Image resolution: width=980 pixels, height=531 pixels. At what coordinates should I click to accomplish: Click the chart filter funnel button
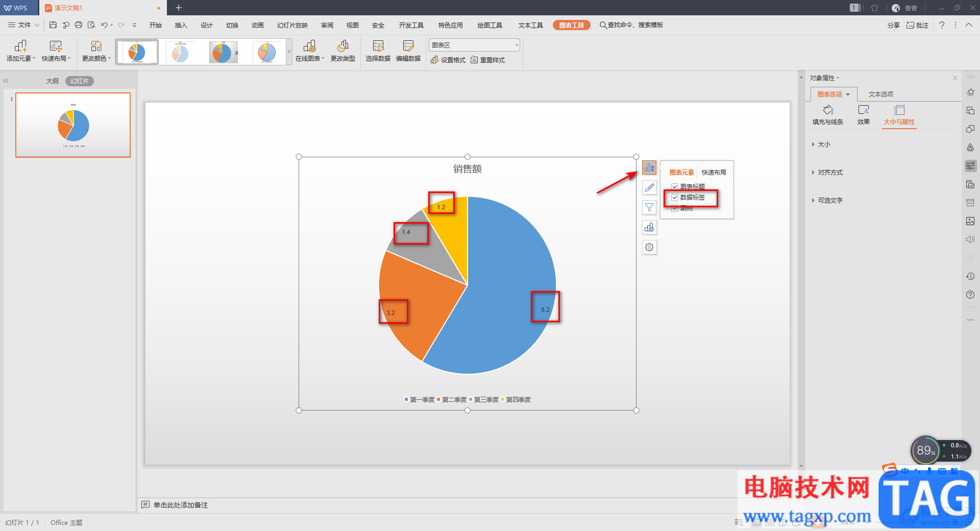click(649, 207)
